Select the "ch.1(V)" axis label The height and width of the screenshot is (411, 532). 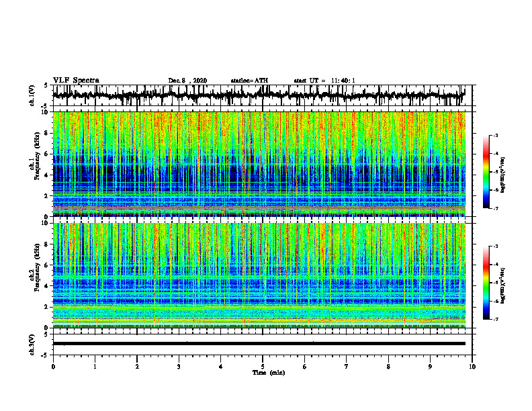tap(32, 96)
